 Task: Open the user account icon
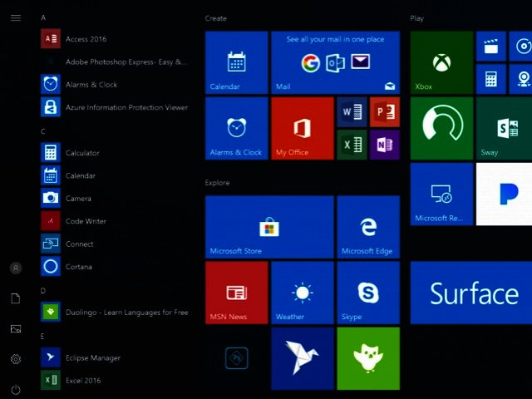(16, 268)
